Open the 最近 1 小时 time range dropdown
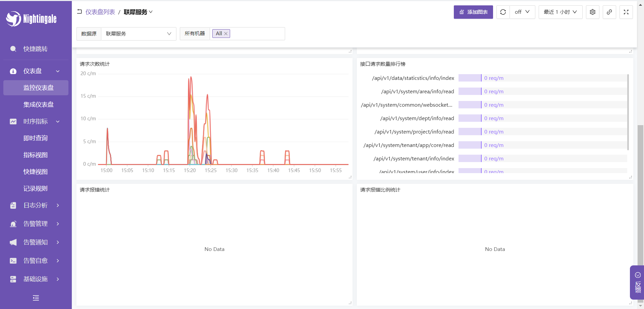 tap(560, 12)
